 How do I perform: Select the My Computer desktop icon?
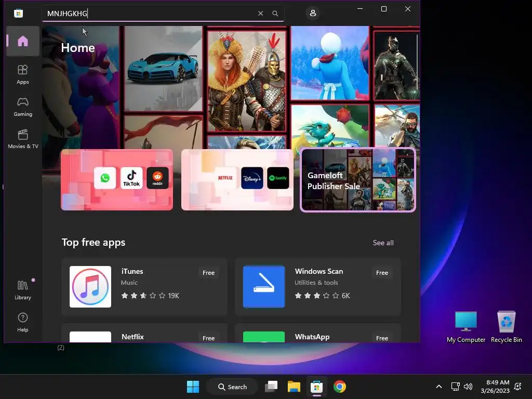[466, 327]
